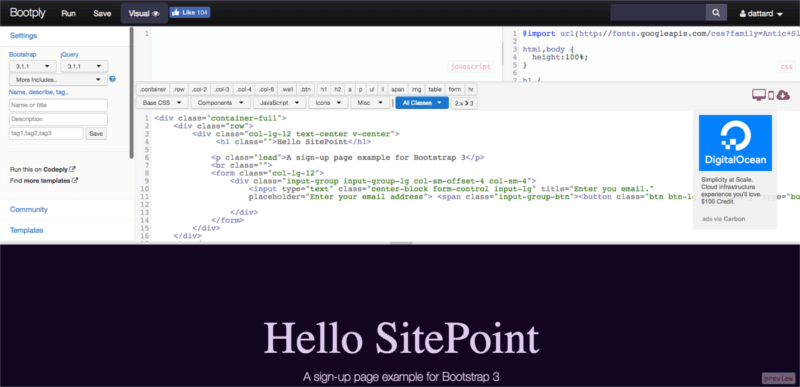Click the Save button beside tags
The image size is (800, 387).
pyautogui.click(x=96, y=134)
